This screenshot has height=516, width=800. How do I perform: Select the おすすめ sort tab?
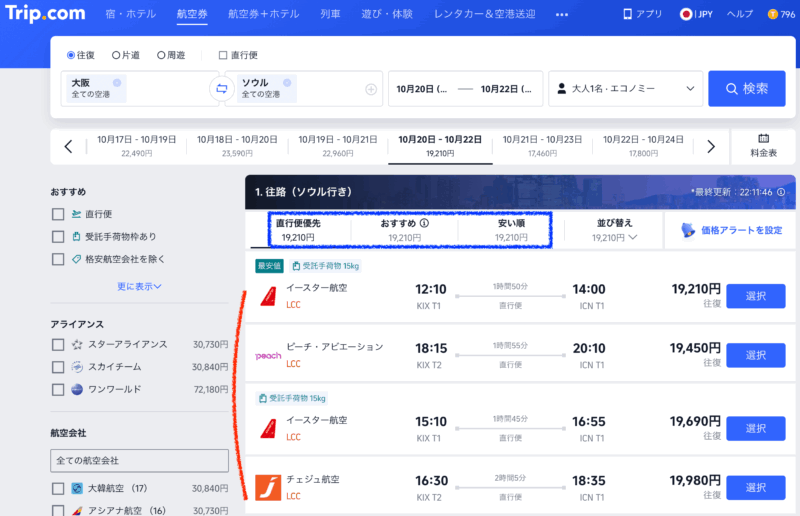coord(405,230)
